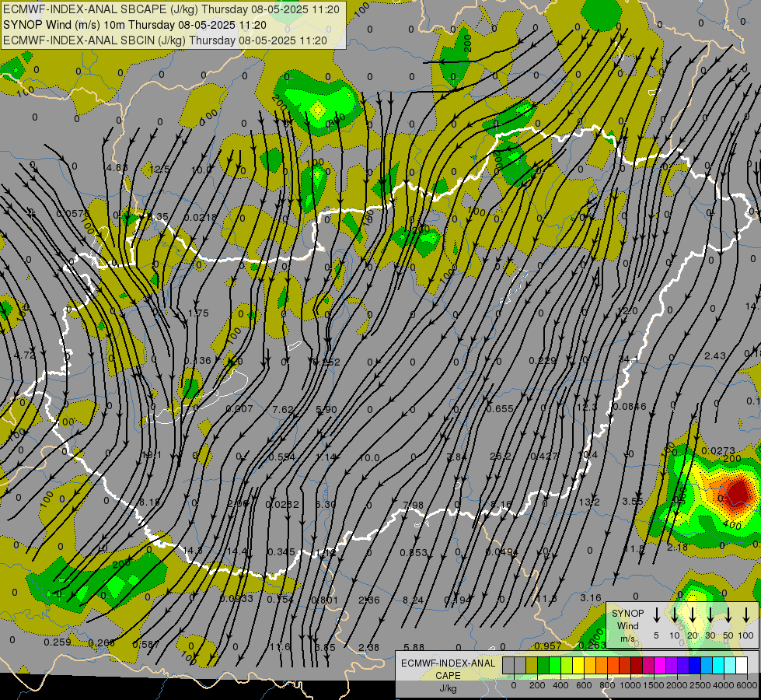Image resolution: width=761 pixels, height=700 pixels.
Task: Select the olive swatch in CAPE legend
Action: [x=532, y=665]
